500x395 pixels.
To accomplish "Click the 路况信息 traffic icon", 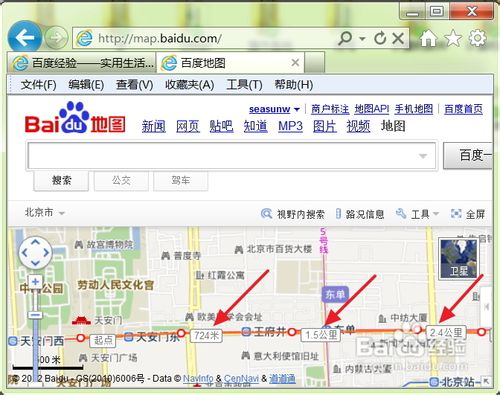I will click(x=338, y=214).
